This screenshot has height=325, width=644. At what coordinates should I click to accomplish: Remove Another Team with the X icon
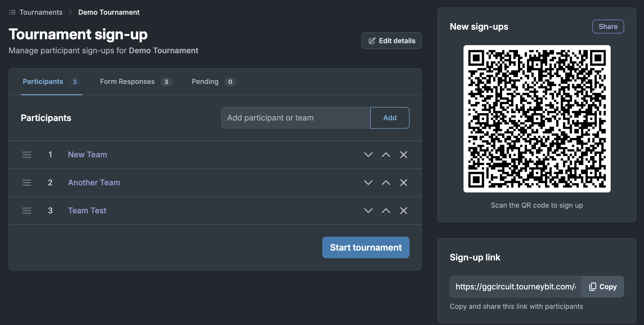[x=403, y=183]
